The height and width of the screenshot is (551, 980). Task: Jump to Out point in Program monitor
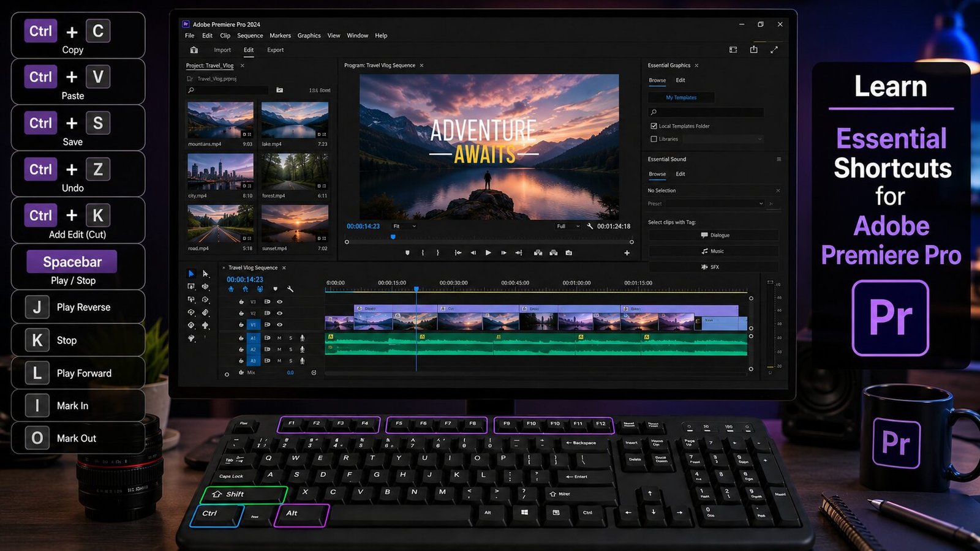tap(519, 252)
